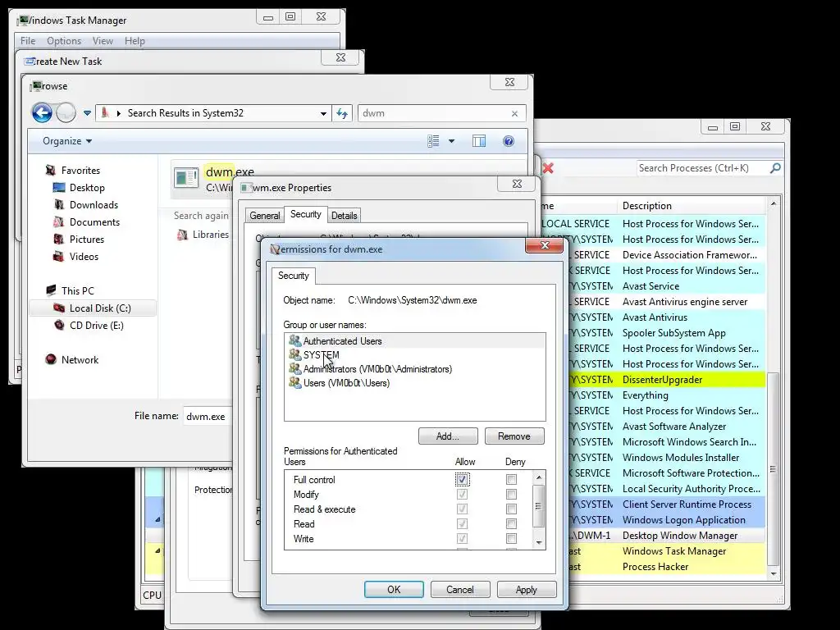The width and height of the screenshot is (840, 630).
Task: Toggle Deny checkbox for Full control
Action: [x=511, y=479]
